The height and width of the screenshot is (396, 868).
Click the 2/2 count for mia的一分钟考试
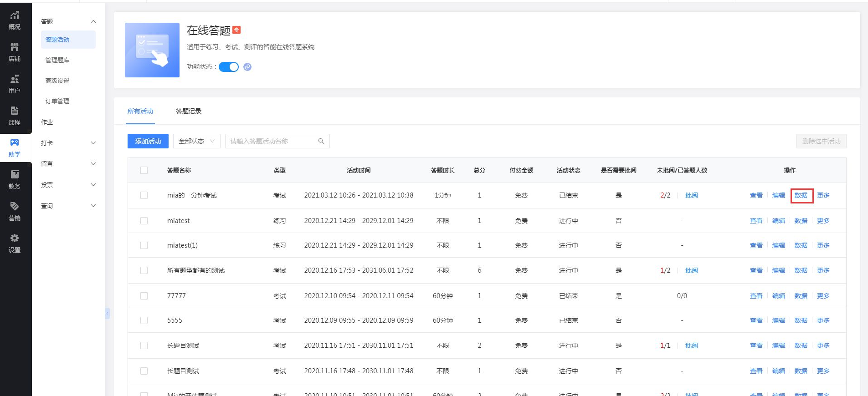pos(665,195)
